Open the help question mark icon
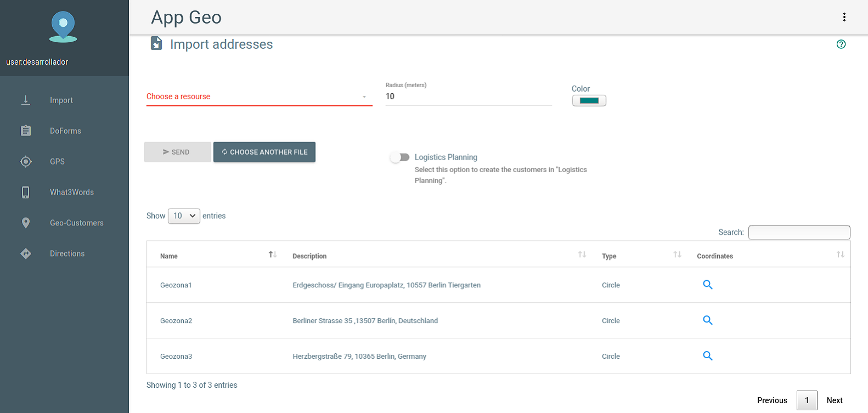 [x=841, y=44]
